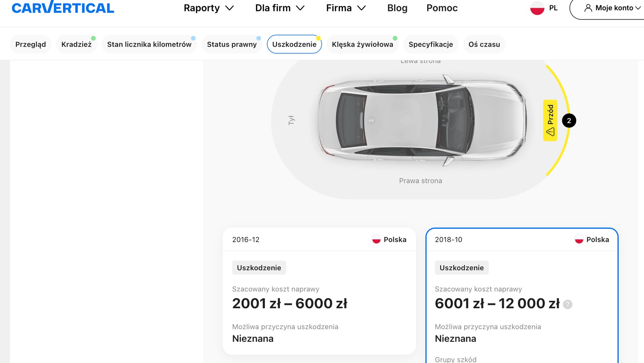This screenshot has width=644, height=363.
Task: Click the Polish flag language icon
Action: click(x=537, y=8)
